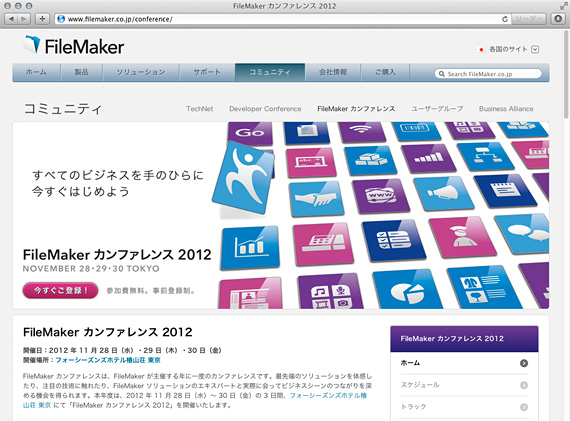Image resolution: width=570 pixels, height=421 pixels.
Task: Click the search magnifier icon
Action: pos(441,74)
